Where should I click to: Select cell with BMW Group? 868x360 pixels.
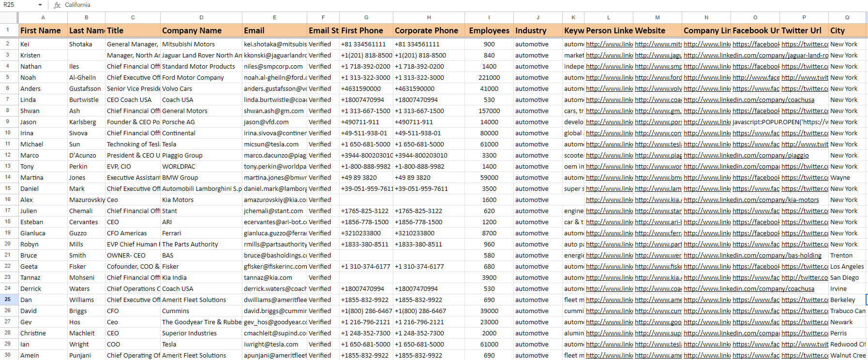tap(201, 177)
